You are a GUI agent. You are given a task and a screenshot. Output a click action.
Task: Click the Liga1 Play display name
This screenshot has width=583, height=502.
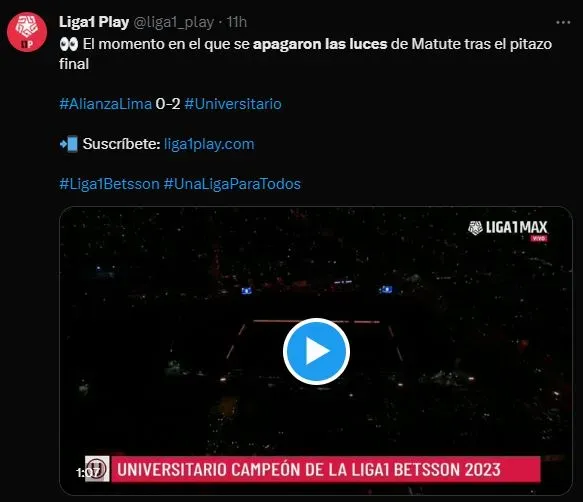pyautogui.click(x=94, y=22)
